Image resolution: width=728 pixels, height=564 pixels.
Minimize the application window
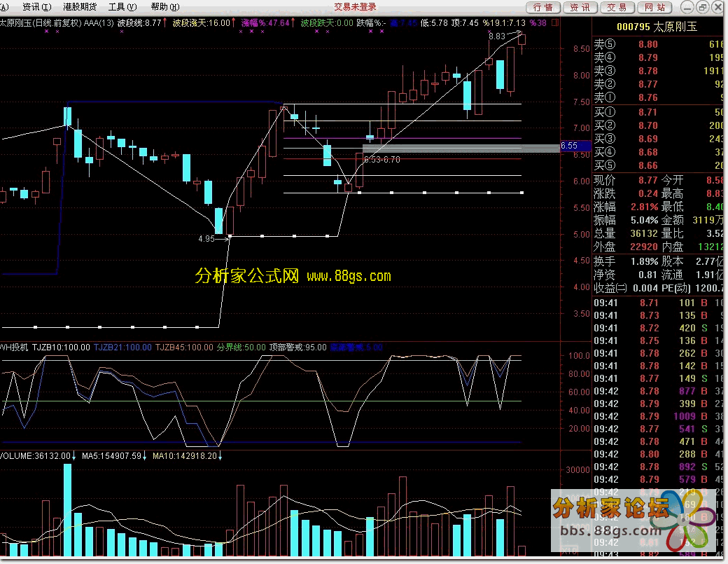click(x=687, y=7)
